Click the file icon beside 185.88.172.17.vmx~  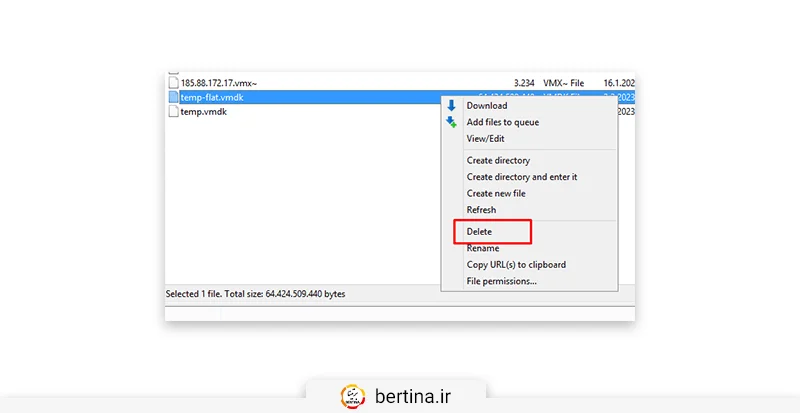[x=173, y=83]
